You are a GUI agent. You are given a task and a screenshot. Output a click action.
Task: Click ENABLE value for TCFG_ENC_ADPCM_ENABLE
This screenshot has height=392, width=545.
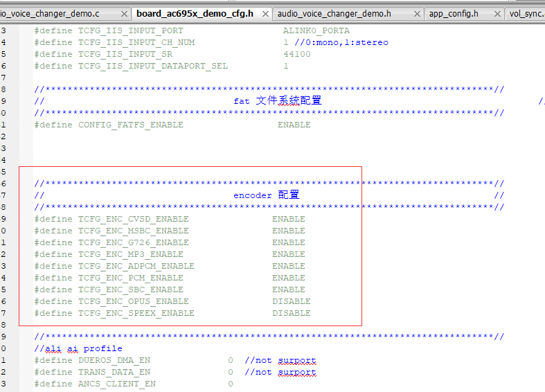(289, 266)
